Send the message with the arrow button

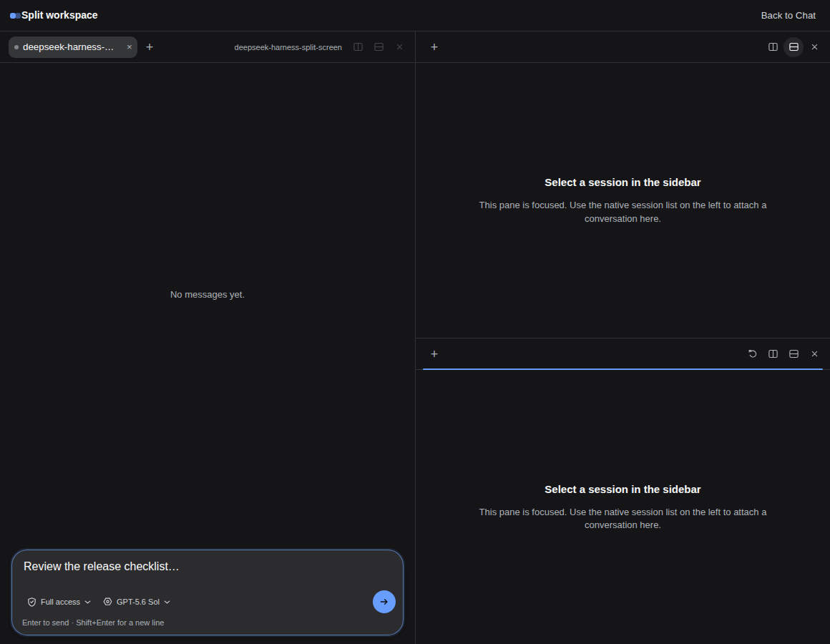tap(384, 602)
